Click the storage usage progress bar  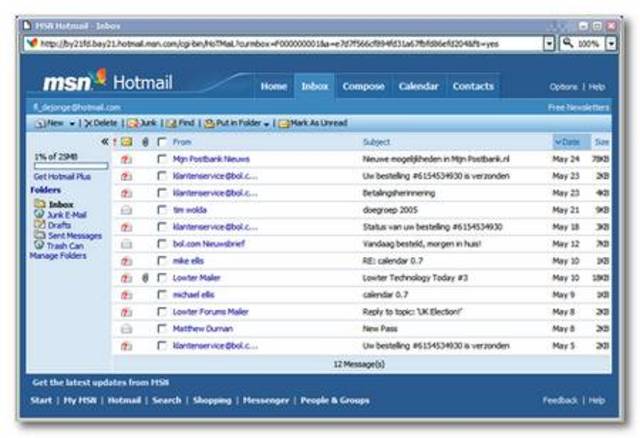pyautogui.click(x=71, y=166)
